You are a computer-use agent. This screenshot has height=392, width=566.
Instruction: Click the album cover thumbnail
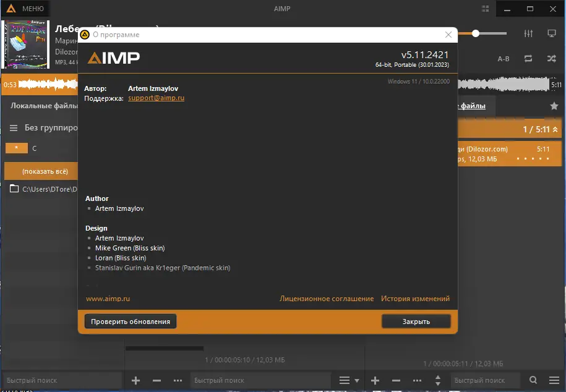click(27, 45)
